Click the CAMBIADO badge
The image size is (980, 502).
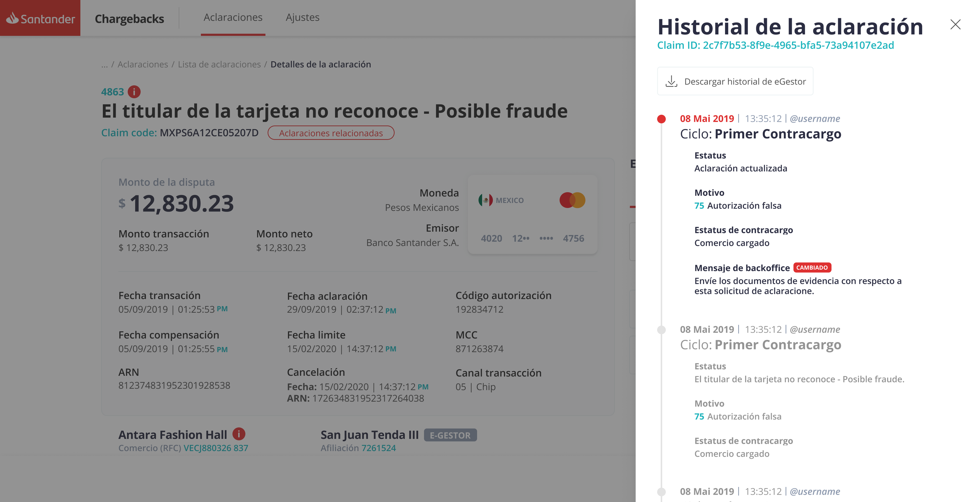pyautogui.click(x=812, y=267)
